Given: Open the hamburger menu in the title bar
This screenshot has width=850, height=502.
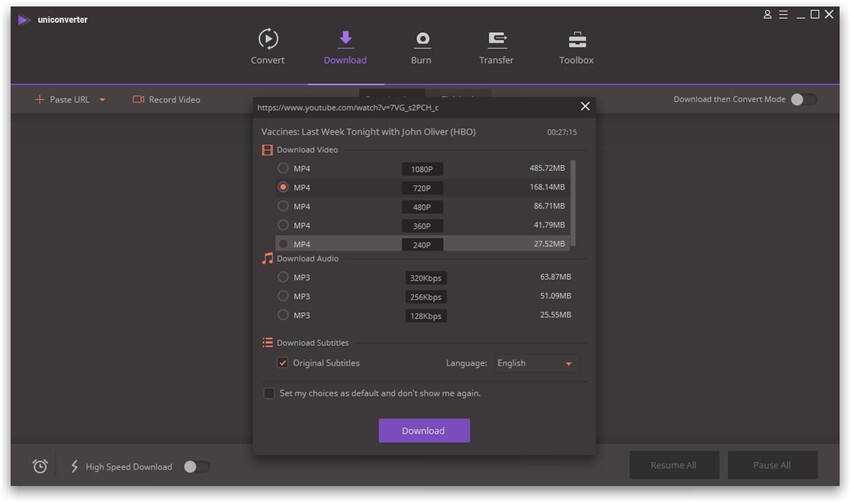Looking at the screenshot, I should [x=784, y=15].
